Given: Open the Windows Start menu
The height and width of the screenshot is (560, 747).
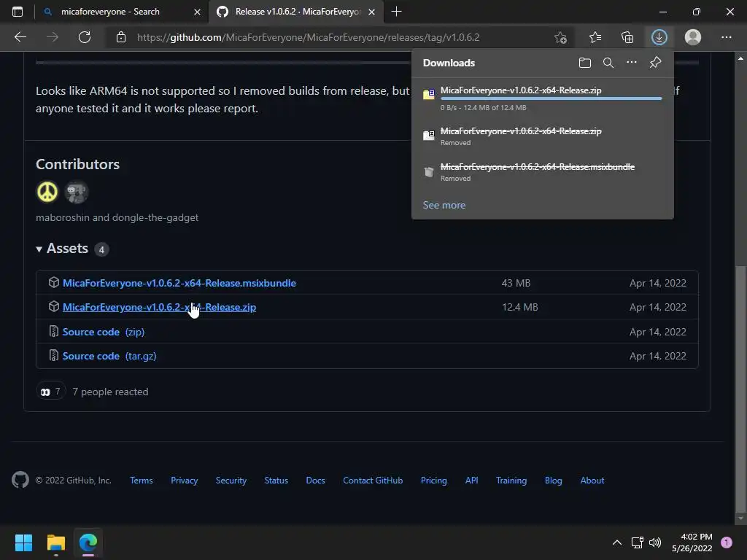Looking at the screenshot, I should click(x=23, y=542).
